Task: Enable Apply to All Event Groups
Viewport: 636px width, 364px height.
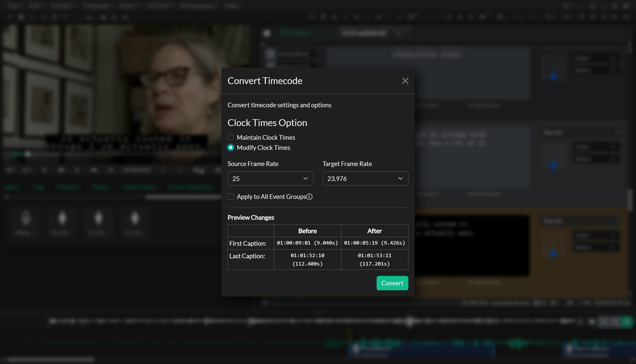Action: click(x=230, y=196)
